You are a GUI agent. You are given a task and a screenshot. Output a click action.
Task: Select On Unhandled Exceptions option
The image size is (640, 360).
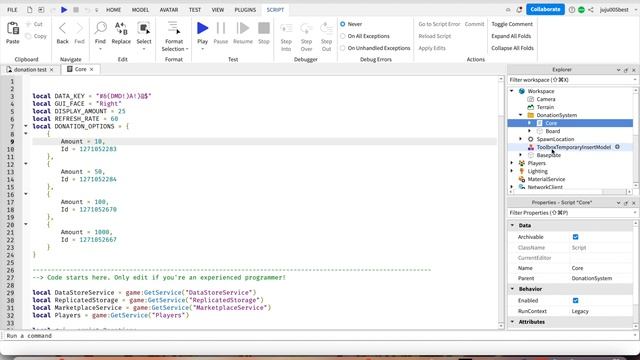pos(343,48)
